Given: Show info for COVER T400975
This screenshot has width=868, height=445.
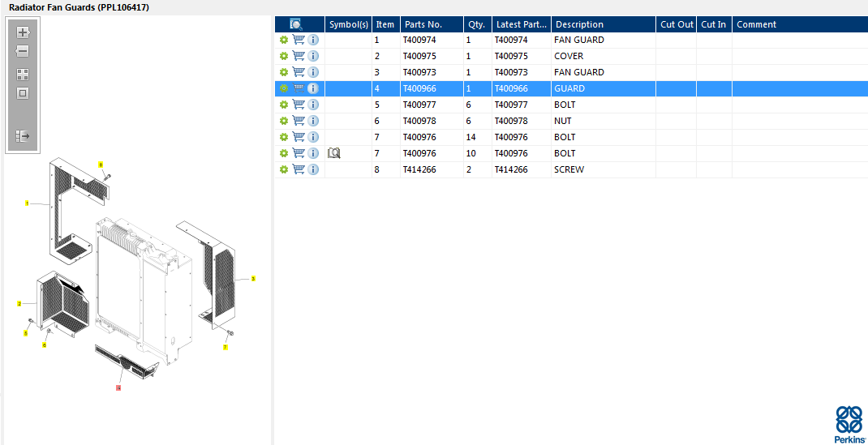Looking at the screenshot, I should (x=313, y=56).
